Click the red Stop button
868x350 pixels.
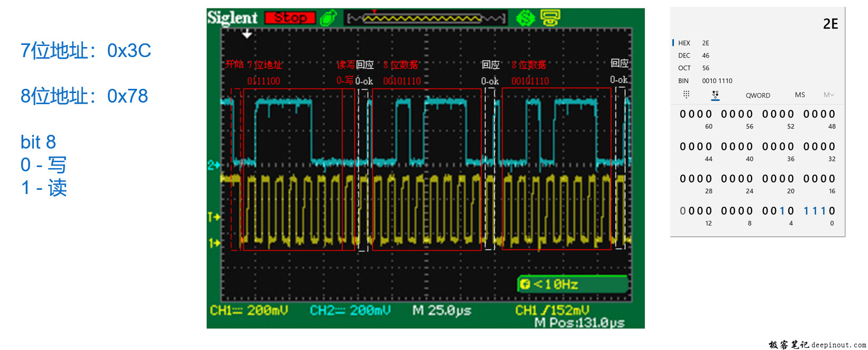[x=290, y=18]
